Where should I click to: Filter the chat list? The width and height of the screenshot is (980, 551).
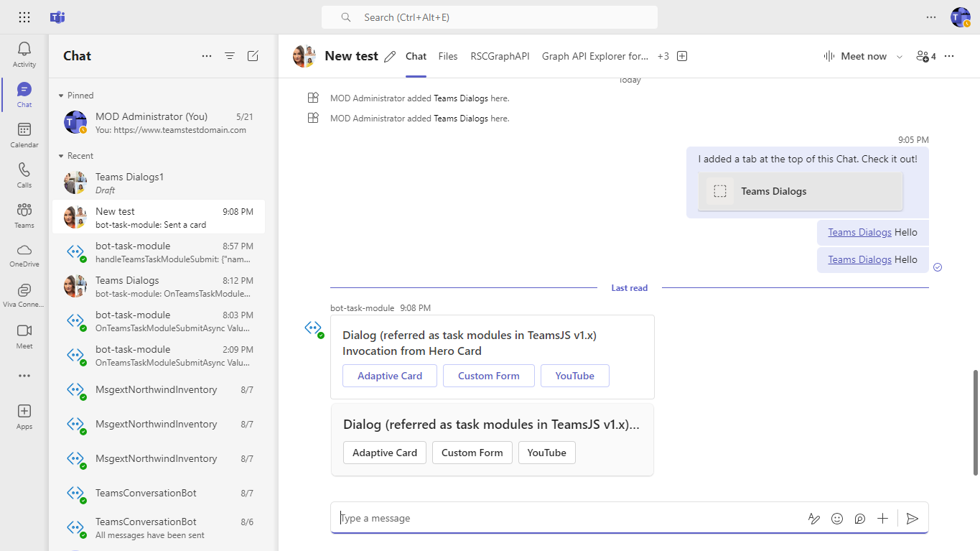(x=230, y=56)
